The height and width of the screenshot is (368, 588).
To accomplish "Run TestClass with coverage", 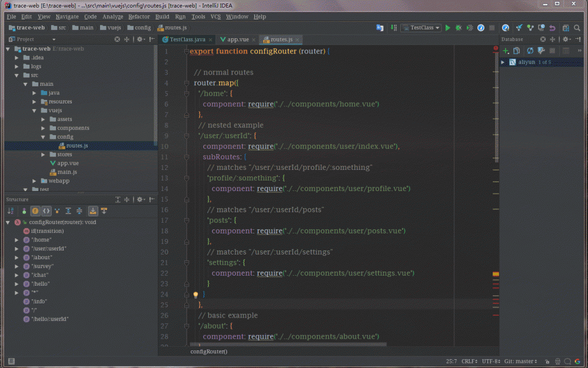I will coord(470,28).
